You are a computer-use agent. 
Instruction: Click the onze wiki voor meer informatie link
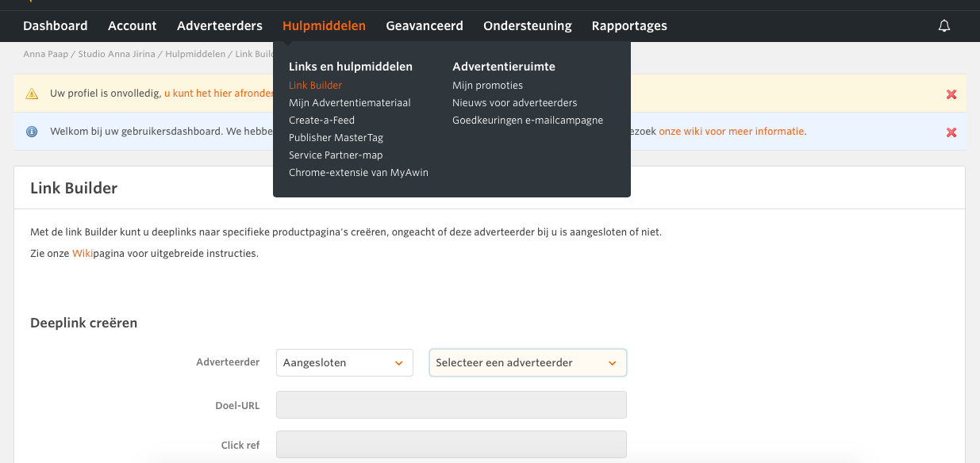[x=732, y=132]
